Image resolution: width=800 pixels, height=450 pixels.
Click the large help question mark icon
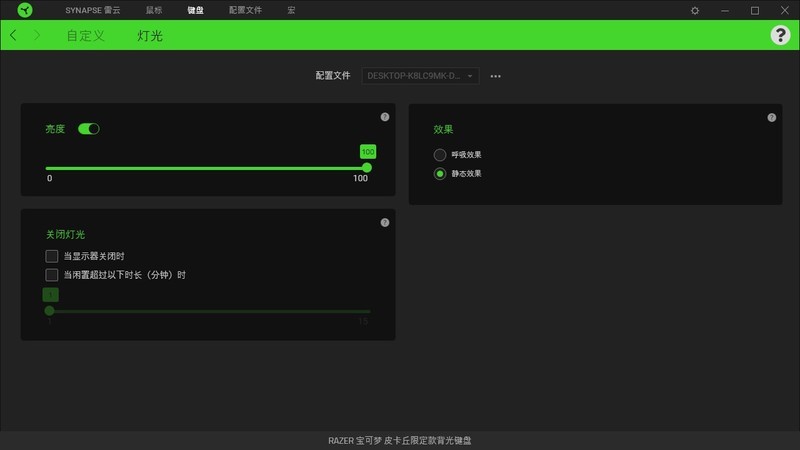click(x=780, y=35)
